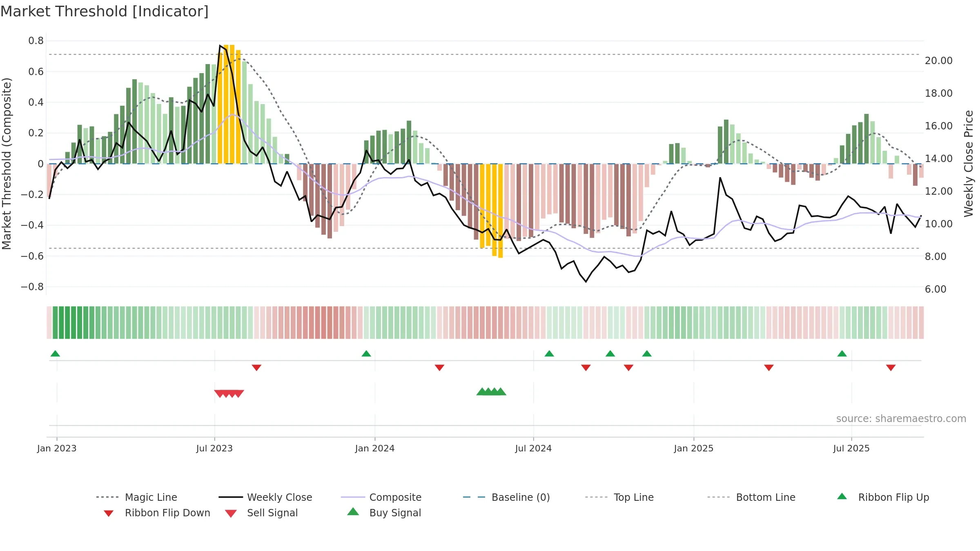Click the green Buy Signal cluster before Jul 2024

[x=491, y=391]
